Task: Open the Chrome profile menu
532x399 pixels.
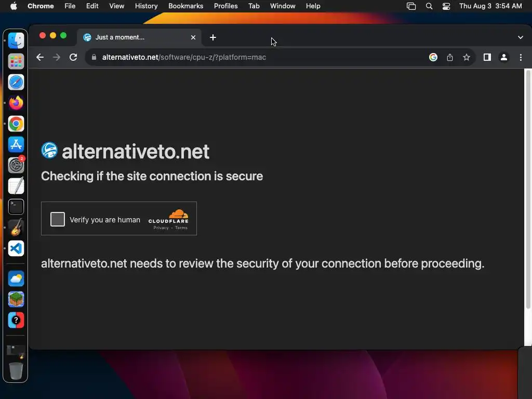Action: (x=504, y=57)
